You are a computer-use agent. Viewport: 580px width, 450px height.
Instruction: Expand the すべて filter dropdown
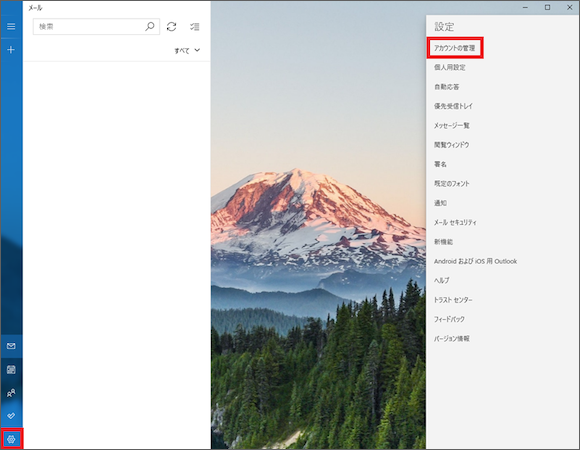coord(187,50)
